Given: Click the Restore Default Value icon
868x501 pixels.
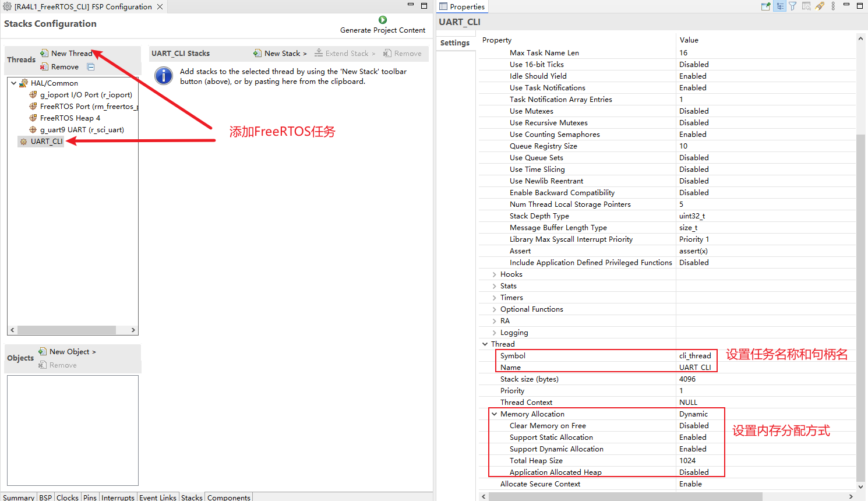Looking at the screenshot, I should coord(806,6).
